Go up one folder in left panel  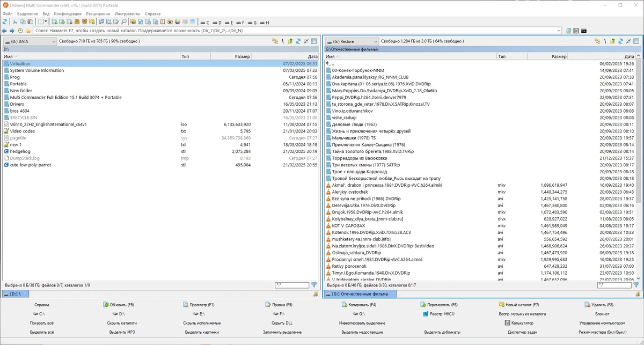tap(290, 41)
